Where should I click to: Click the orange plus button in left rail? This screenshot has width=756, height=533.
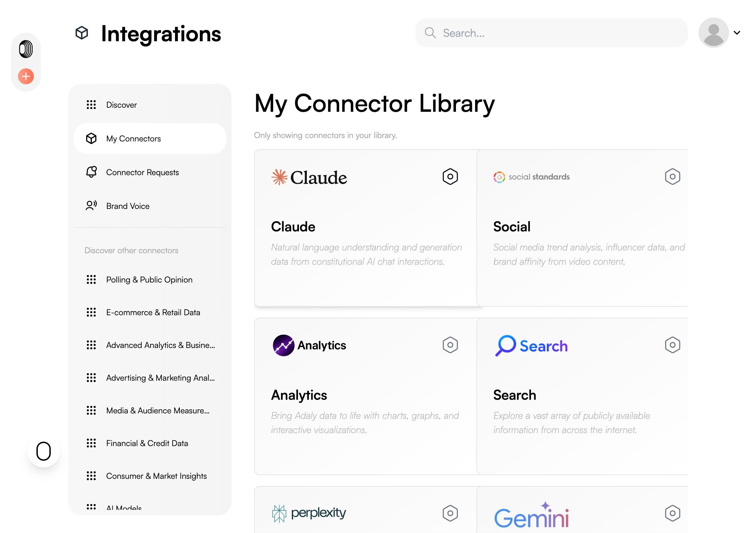pyautogui.click(x=26, y=76)
